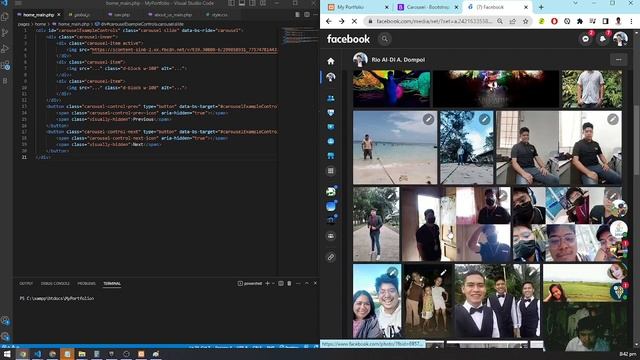Edit the office photo with pencil icon
The height and width of the screenshot is (360, 640).
point(613,119)
